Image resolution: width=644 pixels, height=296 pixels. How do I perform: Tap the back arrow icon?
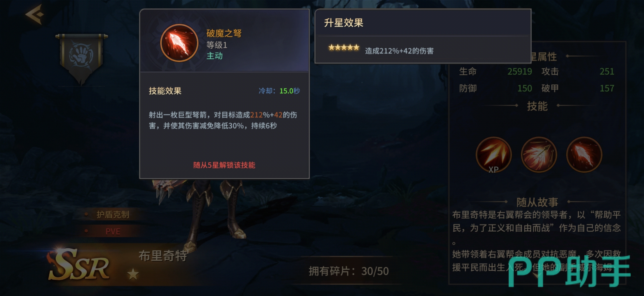35,14
